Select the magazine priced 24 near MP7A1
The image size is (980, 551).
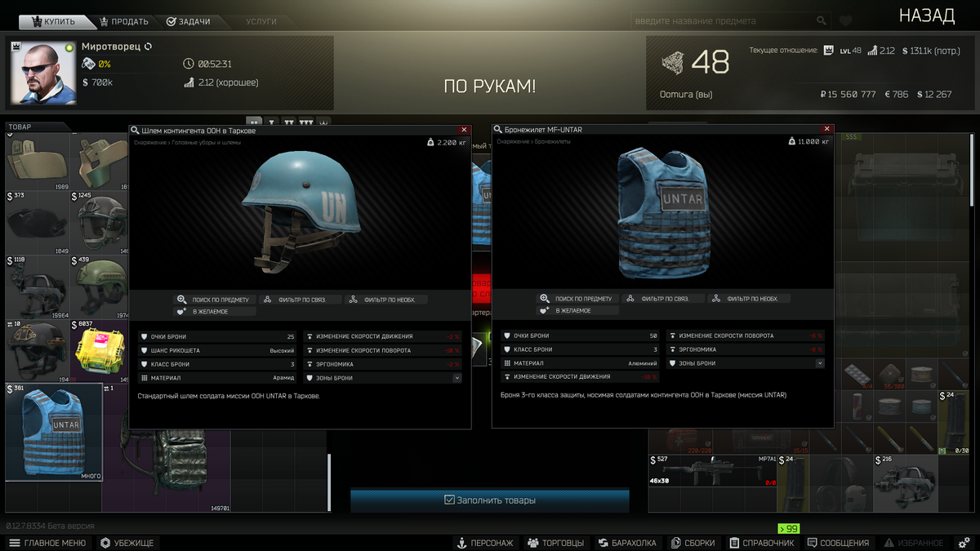point(792,482)
